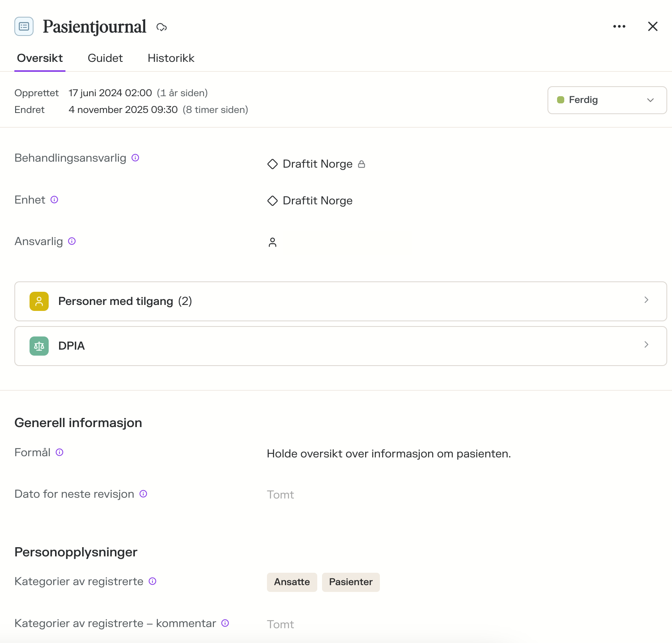Open the three-dot more options menu

click(619, 26)
